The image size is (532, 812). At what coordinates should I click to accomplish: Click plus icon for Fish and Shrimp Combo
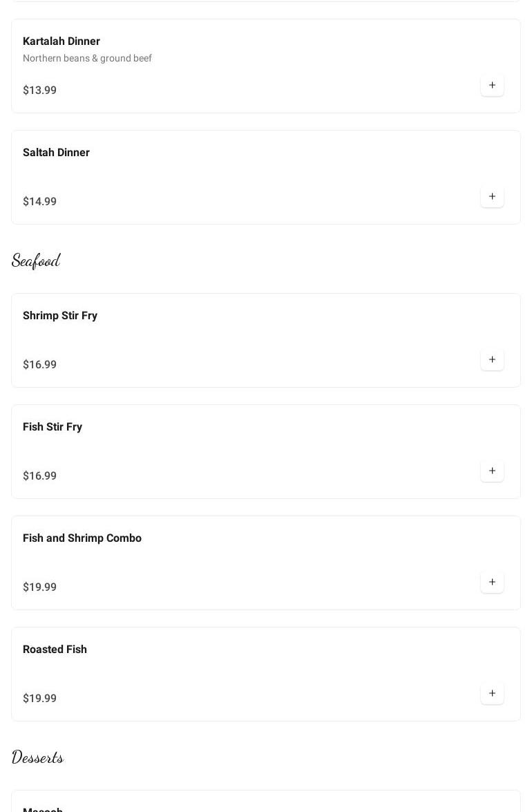pyautogui.click(x=492, y=583)
